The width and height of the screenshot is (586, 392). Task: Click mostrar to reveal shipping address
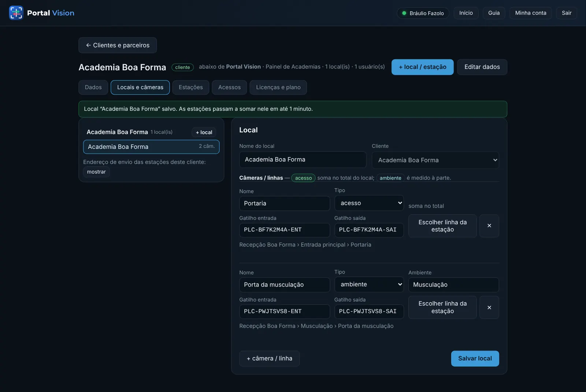96,172
